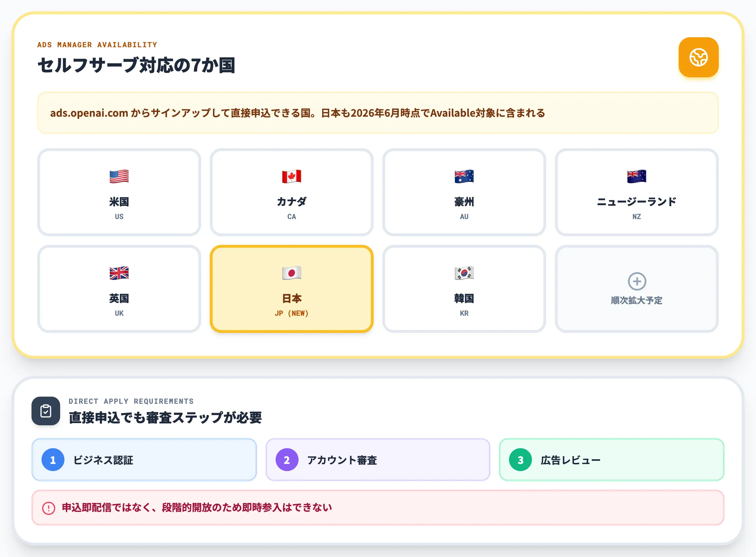Select the カナダ CA country card

292,192
